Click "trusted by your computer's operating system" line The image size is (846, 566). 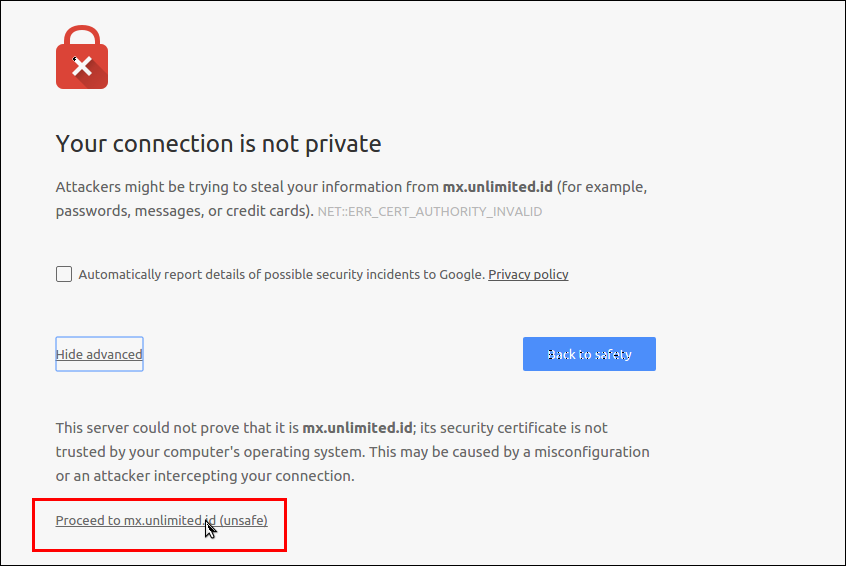click(210, 452)
